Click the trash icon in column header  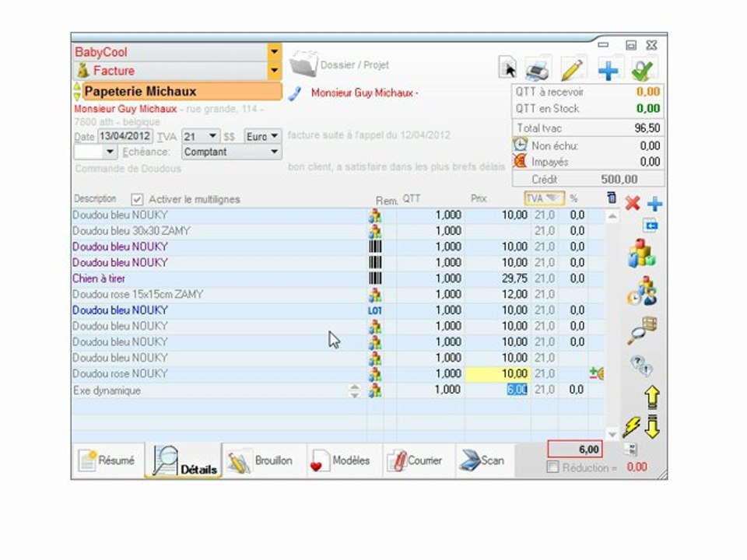612,197
